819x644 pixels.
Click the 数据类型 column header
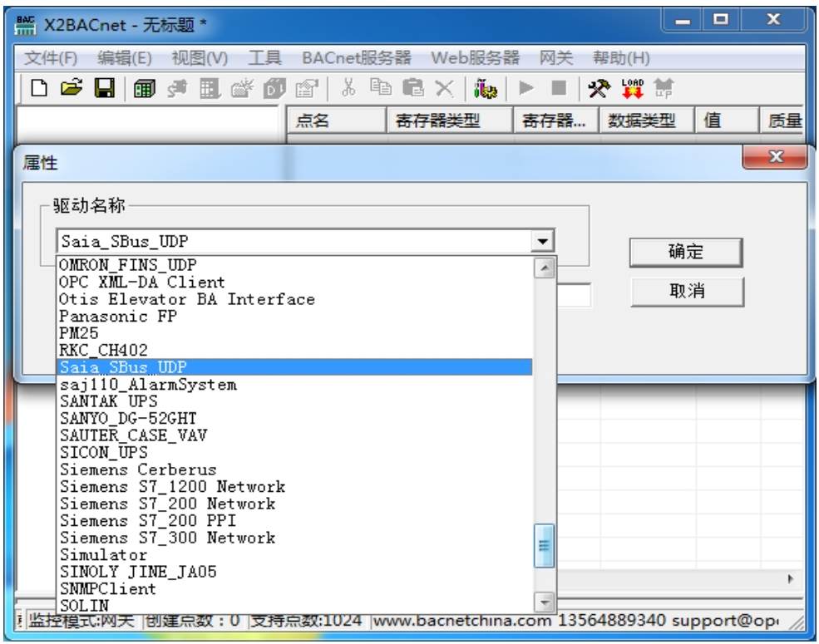pos(646,120)
